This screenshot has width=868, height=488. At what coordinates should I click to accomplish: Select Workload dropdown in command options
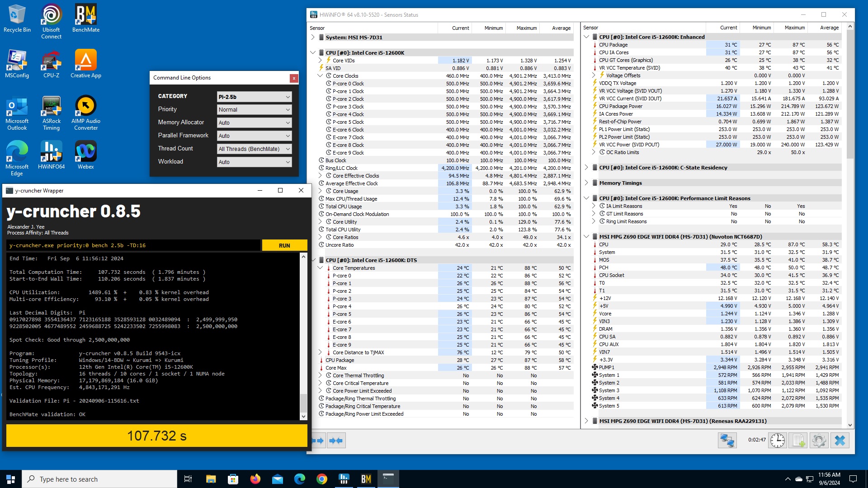point(253,161)
